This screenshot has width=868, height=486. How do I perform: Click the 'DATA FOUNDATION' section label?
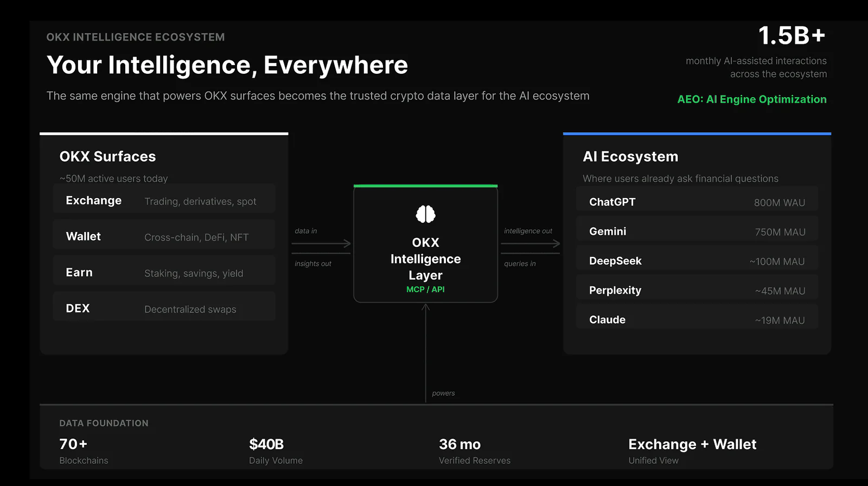pos(104,423)
